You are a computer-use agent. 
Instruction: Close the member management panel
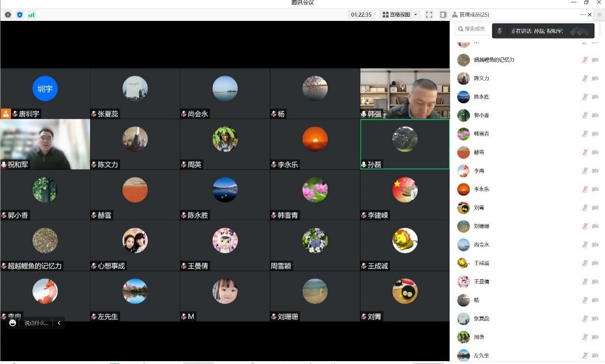590,15
